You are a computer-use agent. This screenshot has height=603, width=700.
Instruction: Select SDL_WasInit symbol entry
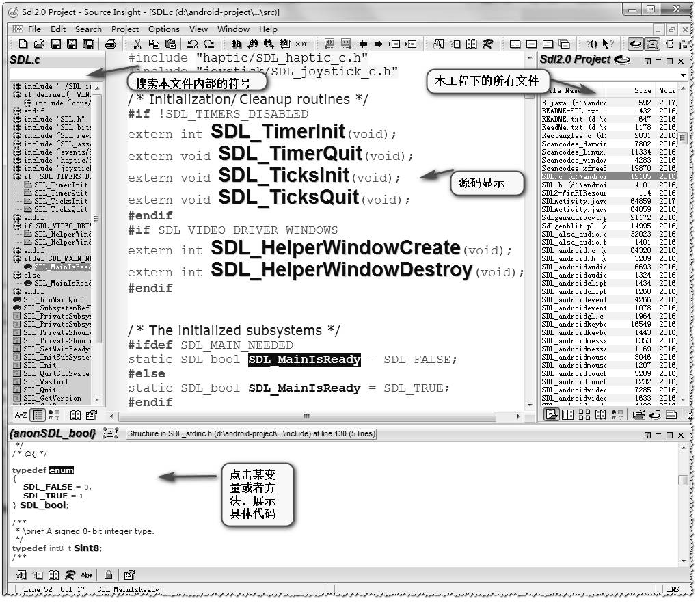(46, 381)
